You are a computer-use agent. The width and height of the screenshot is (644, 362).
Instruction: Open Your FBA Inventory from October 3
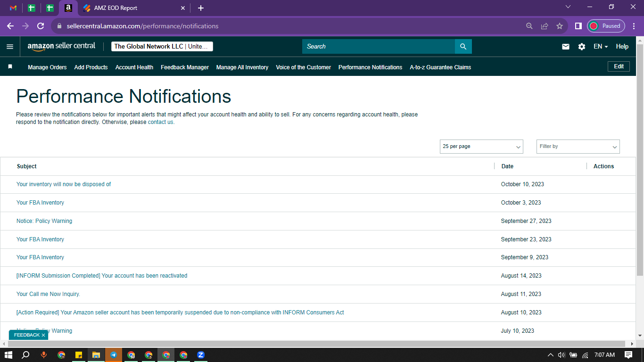pos(40,203)
